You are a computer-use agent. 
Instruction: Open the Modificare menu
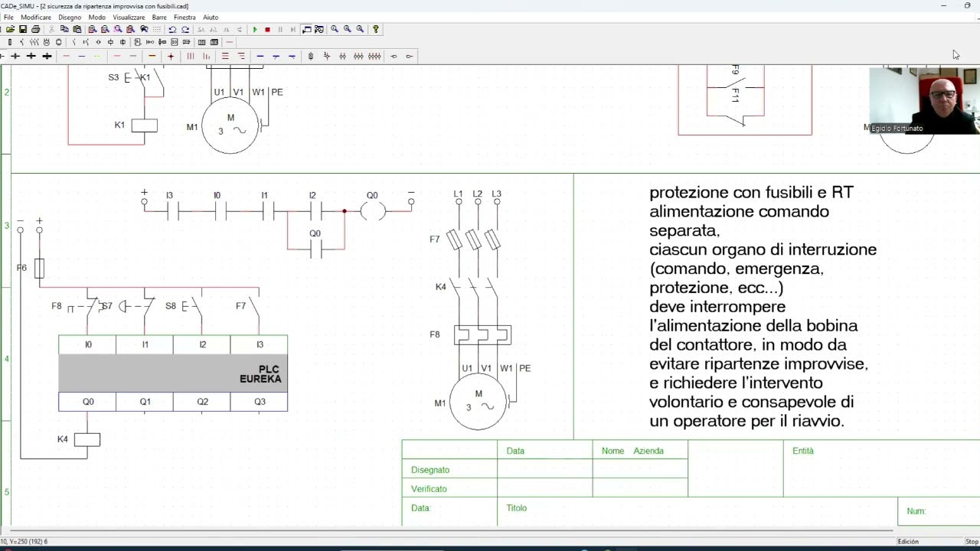[x=36, y=17]
